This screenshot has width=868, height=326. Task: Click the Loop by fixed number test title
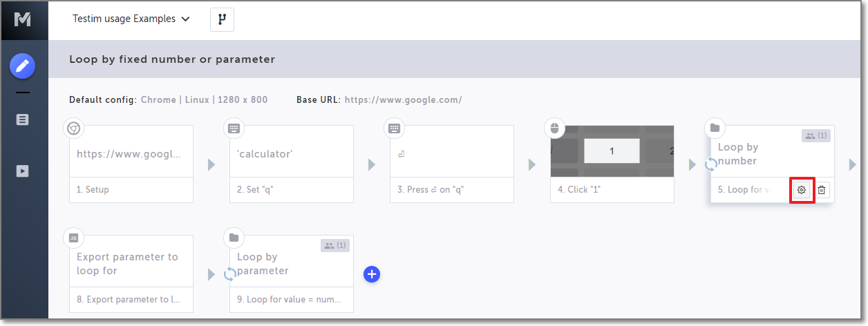(x=172, y=59)
